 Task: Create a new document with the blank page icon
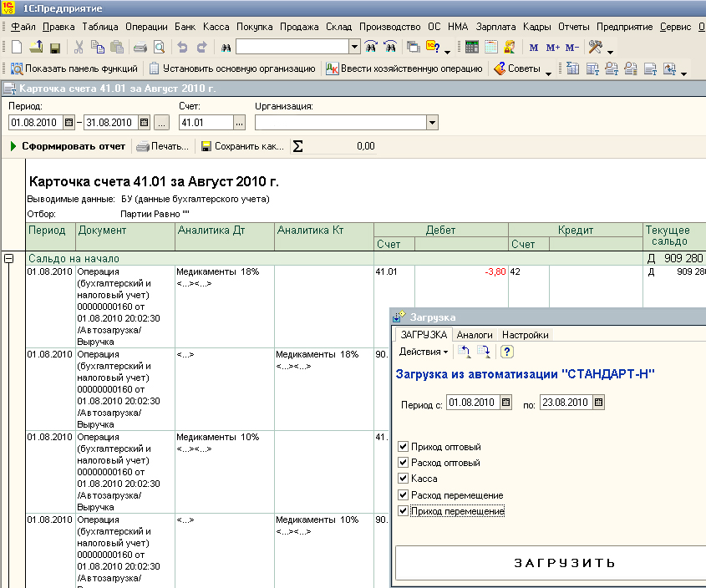click(x=17, y=47)
